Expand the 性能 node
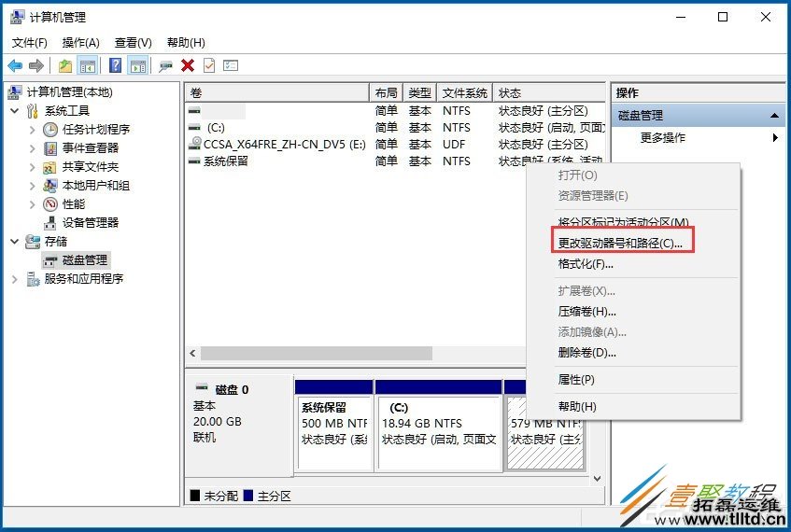The width and height of the screenshot is (791, 532). (33, 204)
